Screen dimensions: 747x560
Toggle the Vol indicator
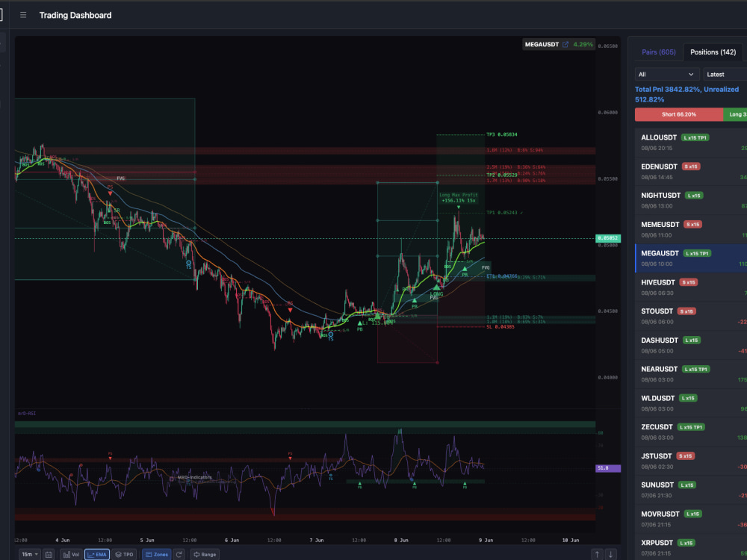(x=71, y=554)
